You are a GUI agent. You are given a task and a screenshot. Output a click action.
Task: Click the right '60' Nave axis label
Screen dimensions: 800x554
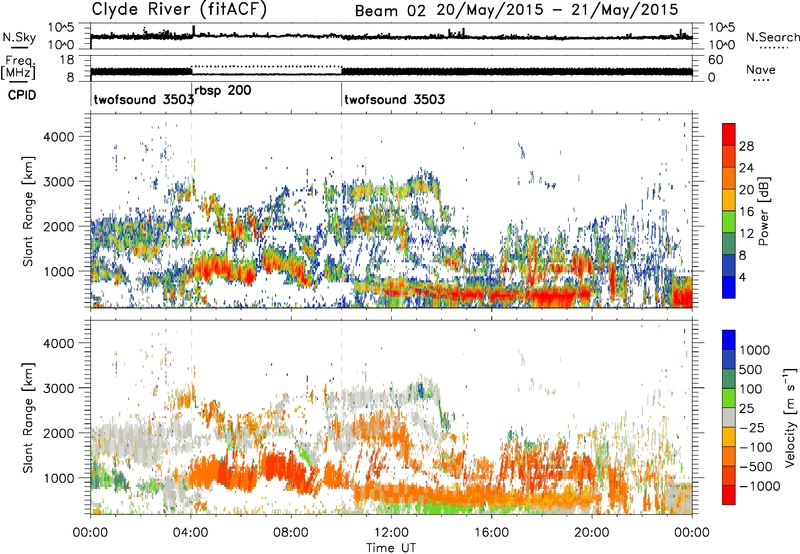[715, 60]
